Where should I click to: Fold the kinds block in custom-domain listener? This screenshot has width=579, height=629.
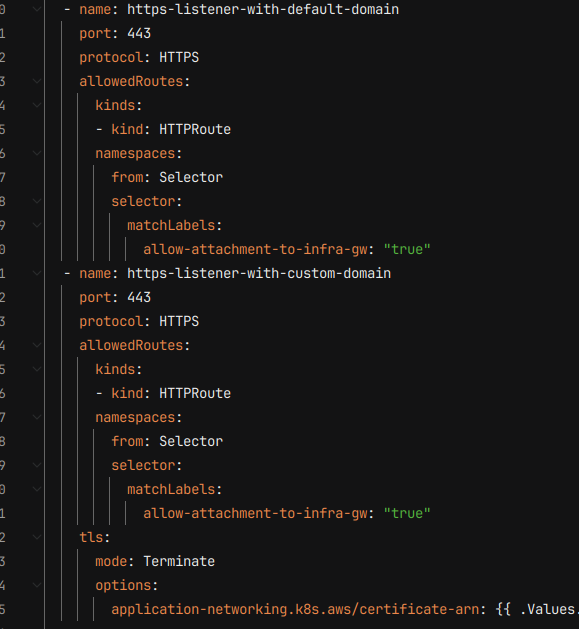(37, 369)
